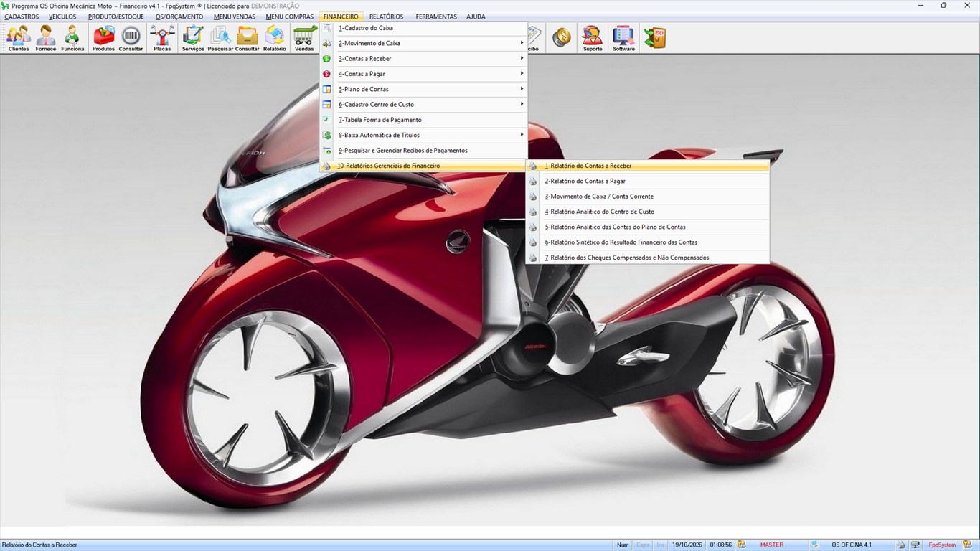This screenshot has height=551, width=980.
Task: Open the Relatório printer toolbar icon
Action: pyautogui.click(x=274, y=38)
